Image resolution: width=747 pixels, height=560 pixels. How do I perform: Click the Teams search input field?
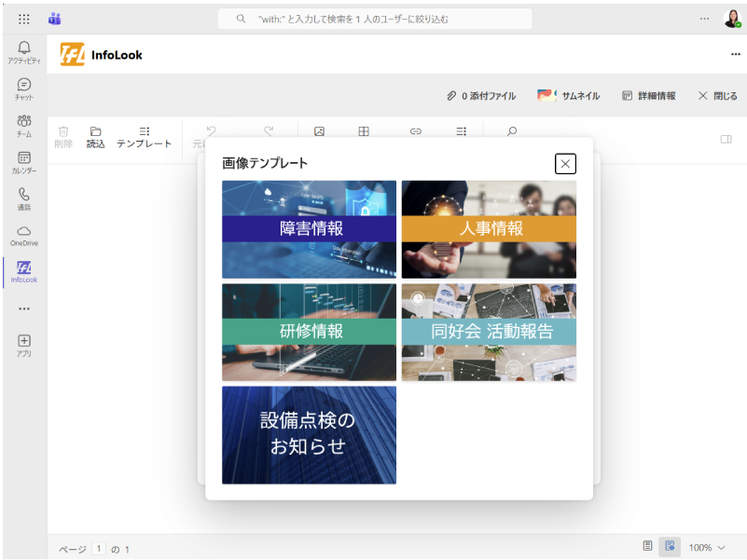coord(375,19)
